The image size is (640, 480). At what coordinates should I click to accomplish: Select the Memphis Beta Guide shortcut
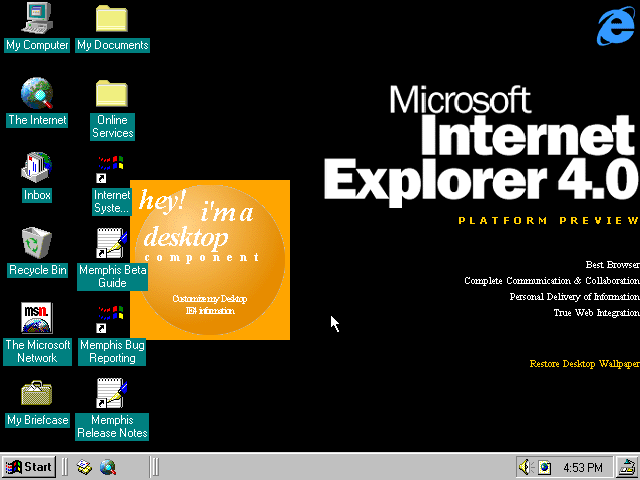[111, 243]
